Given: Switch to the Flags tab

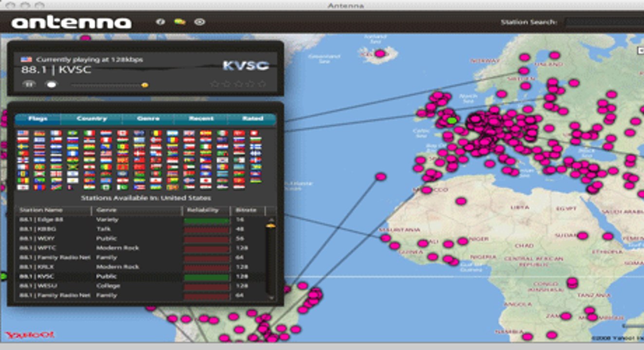Looking at the screenshot, I should [37, 119].
